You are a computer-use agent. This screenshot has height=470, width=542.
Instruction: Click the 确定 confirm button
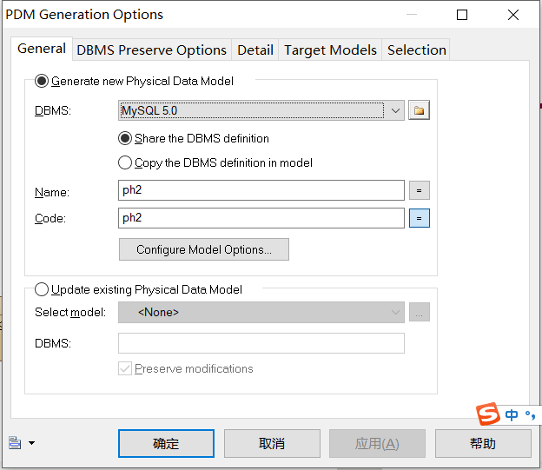tap(166, 443)
